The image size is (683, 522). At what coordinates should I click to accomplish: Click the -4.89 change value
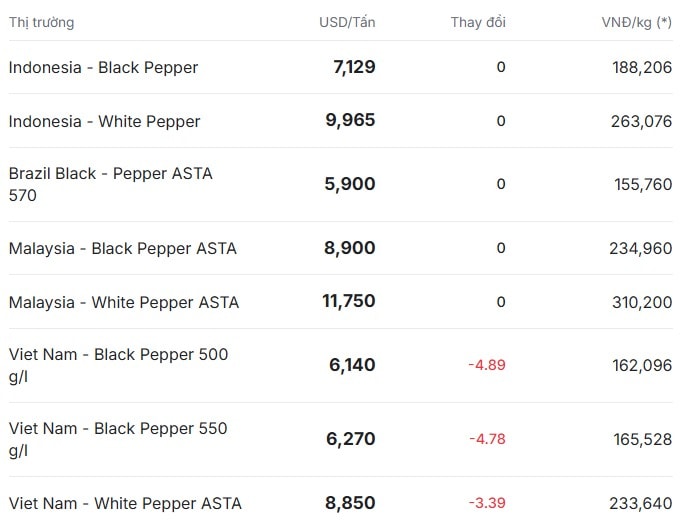click(487, 365)
